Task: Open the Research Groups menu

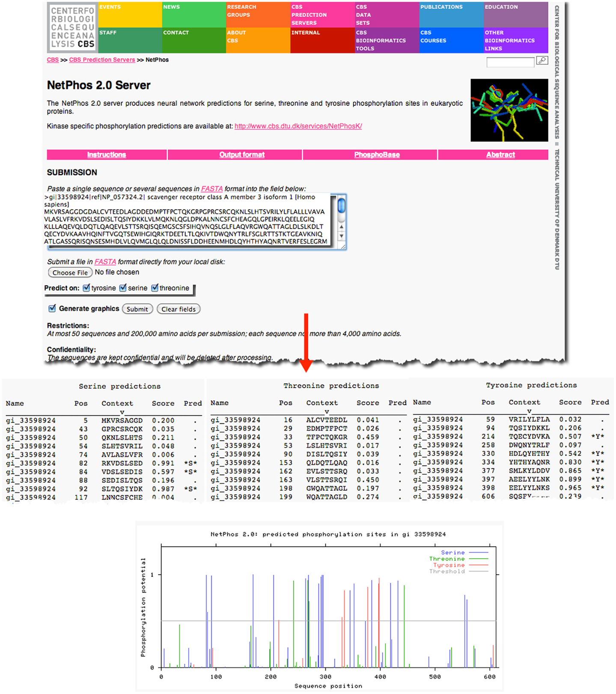Action: click(x=258, y=15)
